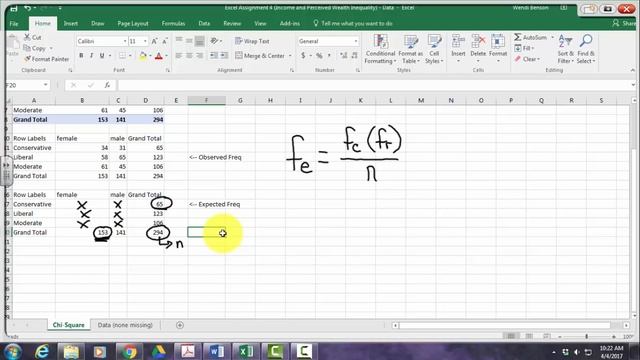Open AutoSum dropdown arrow

pos(552,37)
